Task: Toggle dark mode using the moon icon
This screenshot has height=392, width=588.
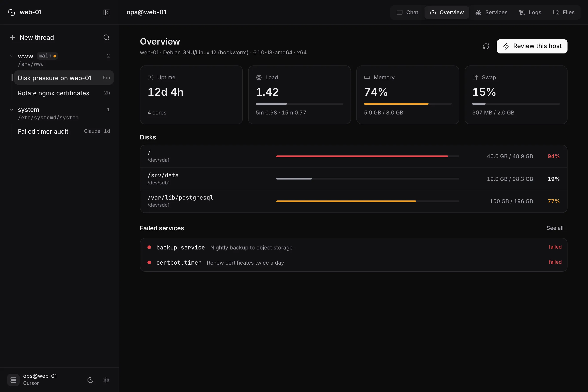Action: pos(90,380)
